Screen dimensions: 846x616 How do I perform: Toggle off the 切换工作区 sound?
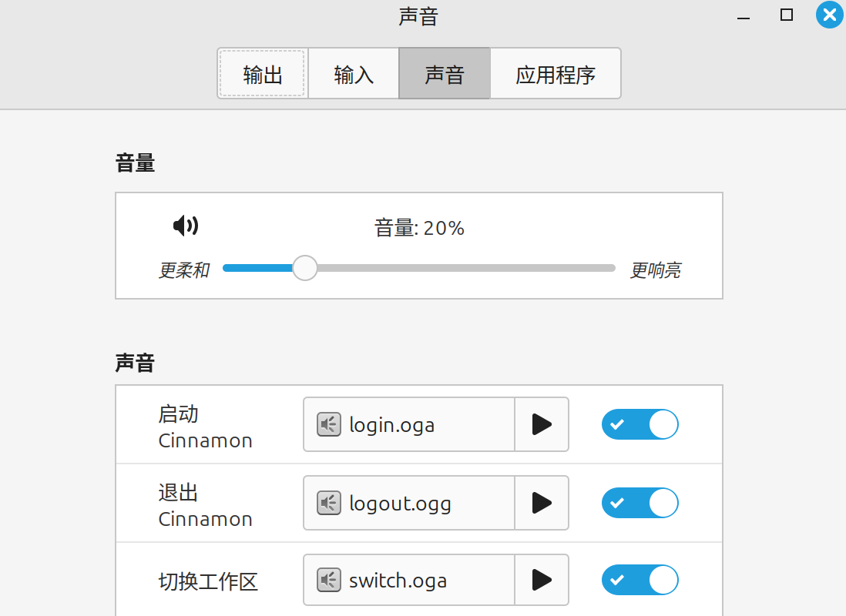[640, 580]
